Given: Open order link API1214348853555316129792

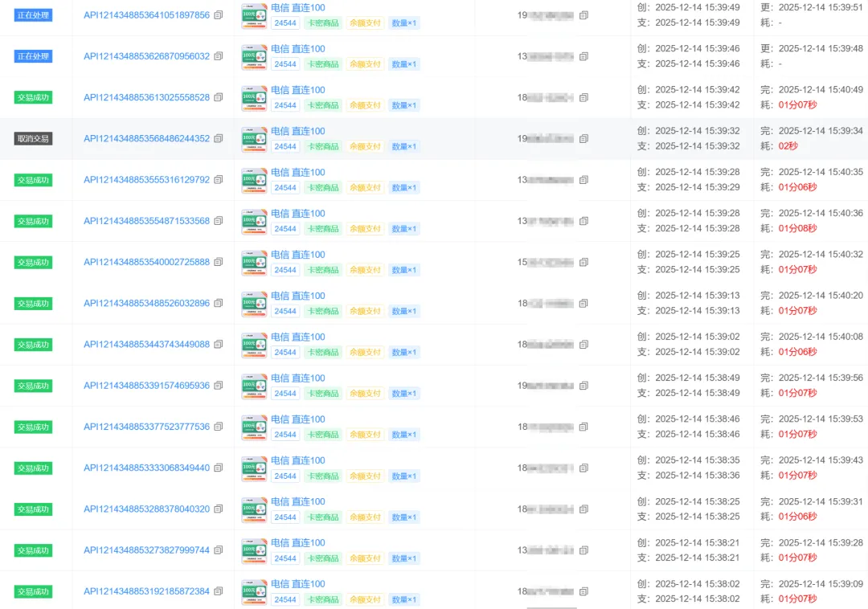Looking at the screenshot, I should pos(146,180).
